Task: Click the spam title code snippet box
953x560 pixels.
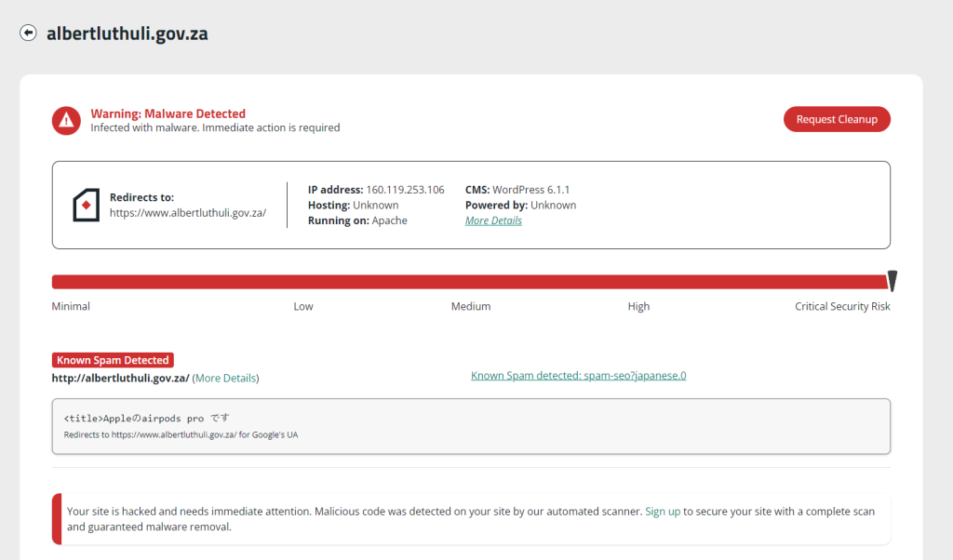Action: click(x=471, y=426)
